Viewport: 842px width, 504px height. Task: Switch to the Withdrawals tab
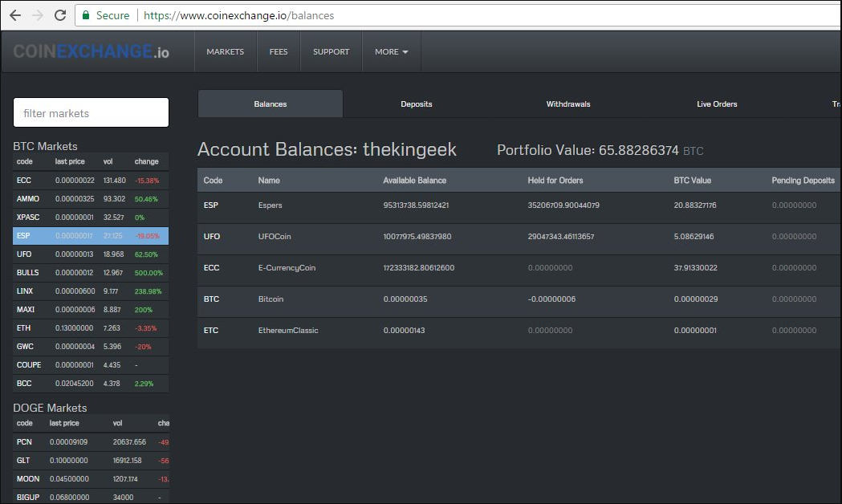click(568, 104)
